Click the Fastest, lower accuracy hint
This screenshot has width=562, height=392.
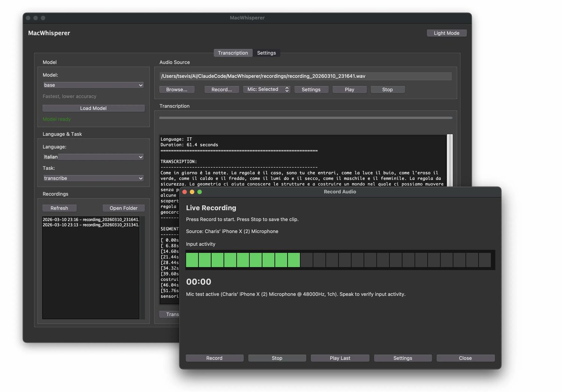click(x=69, y=96)
